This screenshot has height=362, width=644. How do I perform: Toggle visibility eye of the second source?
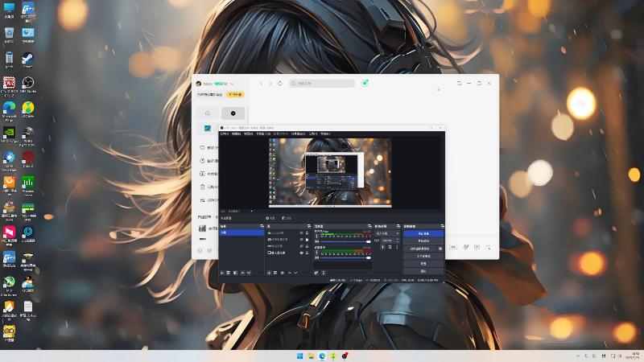click(301, 239)
